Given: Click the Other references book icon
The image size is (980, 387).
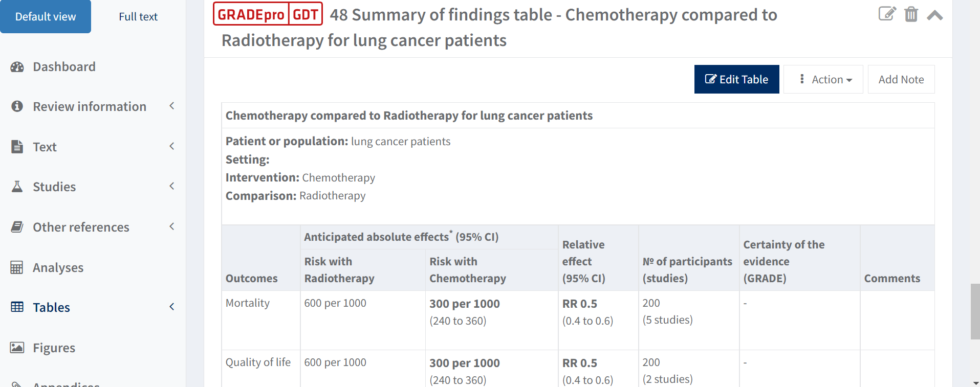Looking at the screenshot, I should tap(17, 226).
